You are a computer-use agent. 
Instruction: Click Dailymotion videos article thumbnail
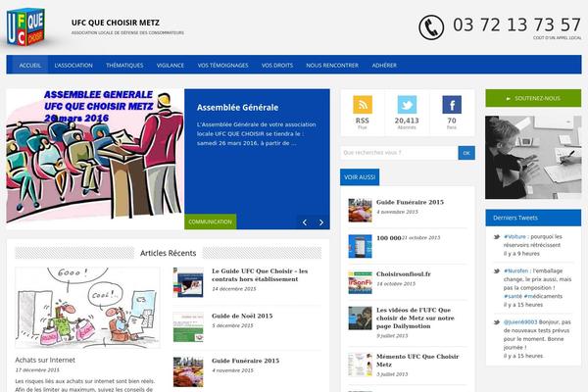360,318
